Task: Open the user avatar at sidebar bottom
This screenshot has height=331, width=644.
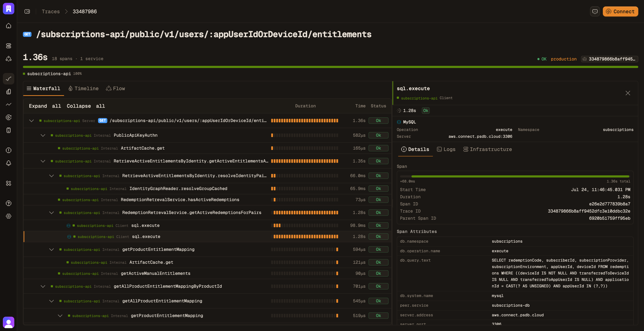Action: (x=9, y=322)
